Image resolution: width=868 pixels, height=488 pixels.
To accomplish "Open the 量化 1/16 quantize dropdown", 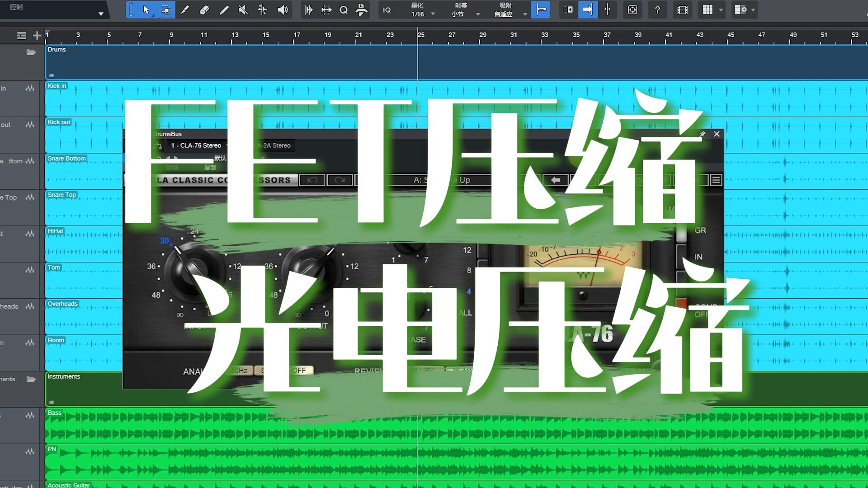I will (422, 10).
